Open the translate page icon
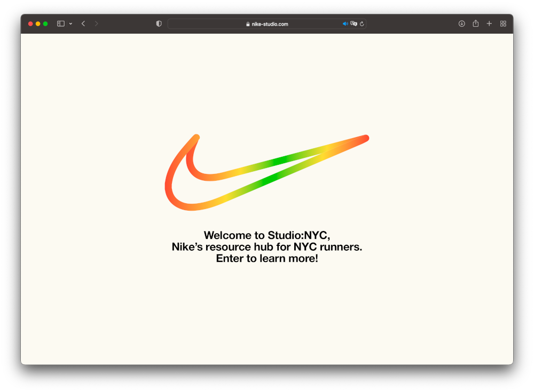This screenshot has width=534, height=392. pos(354,24)
